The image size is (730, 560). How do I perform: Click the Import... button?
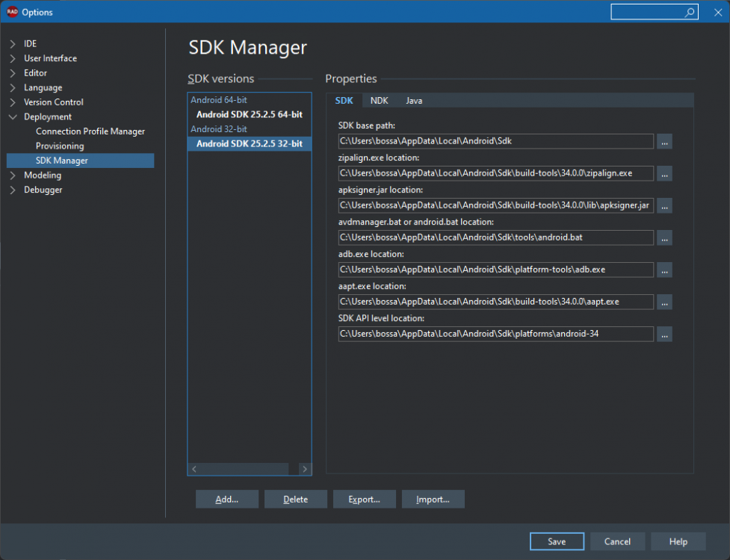(433, 499)
